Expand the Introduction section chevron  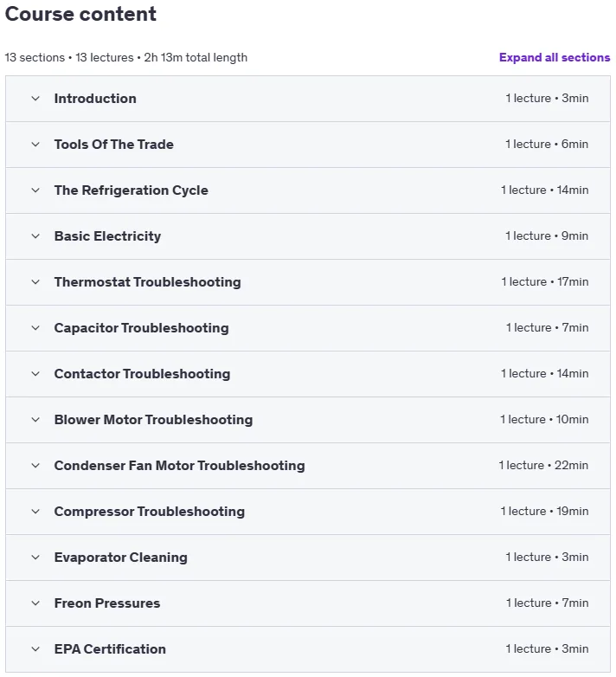tap(35, 99)
